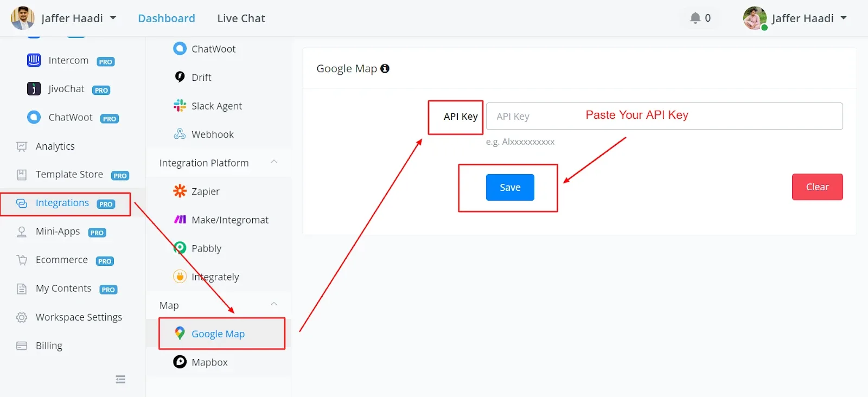Viewport: 868px width, 397px height.
Task: Click the Intercom logo icon in sidebar
Action: pyautogui.click(x=34, y=60)
